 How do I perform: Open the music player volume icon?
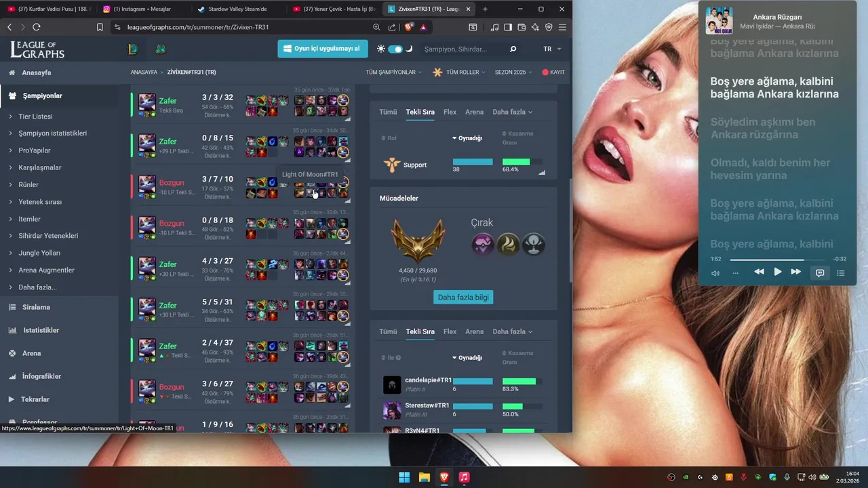(x=715, y=273)
